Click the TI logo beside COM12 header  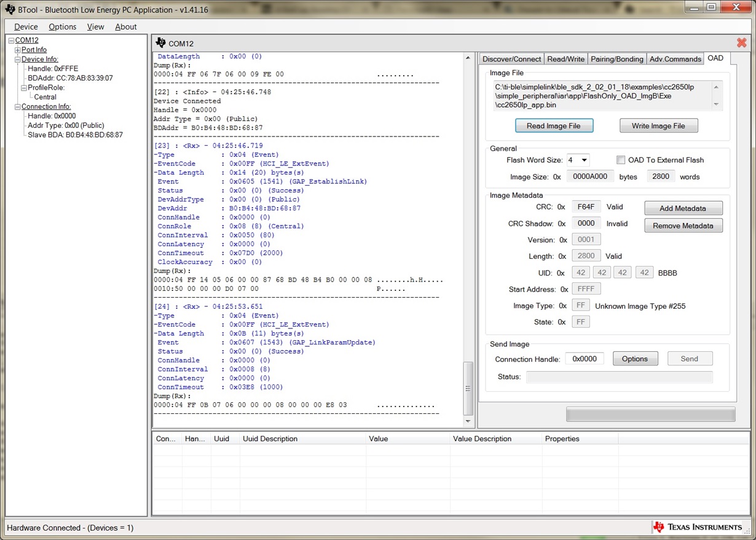tap(161, 43)
